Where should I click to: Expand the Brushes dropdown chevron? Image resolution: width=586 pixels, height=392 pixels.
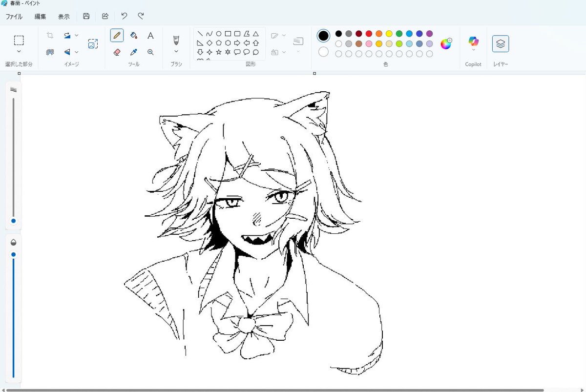point(176,51)
